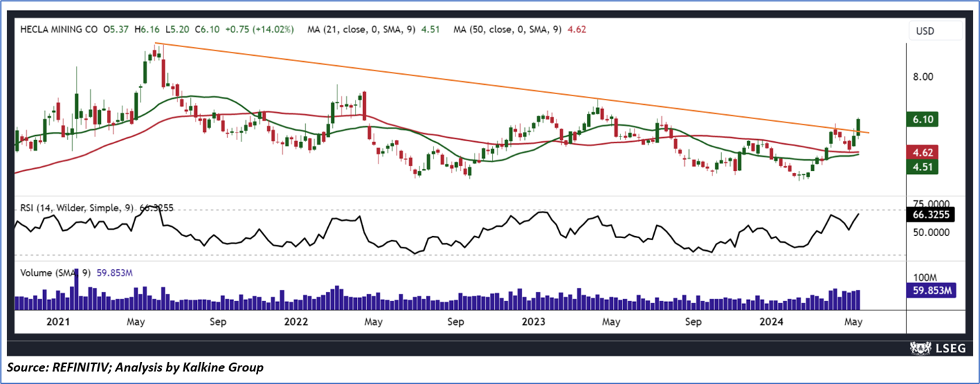980x384 pixels.
Task: Click the 66.3255 RSI value tag
Action: 932,215
